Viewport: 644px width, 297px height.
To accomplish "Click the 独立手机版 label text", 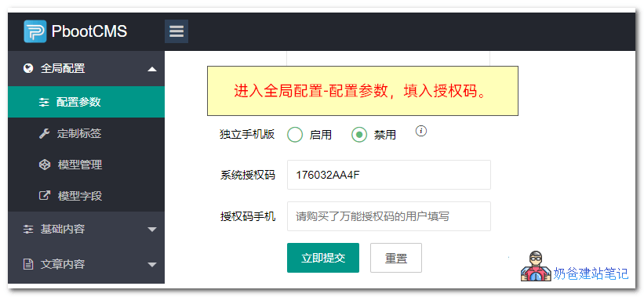I will coord(247,134).
